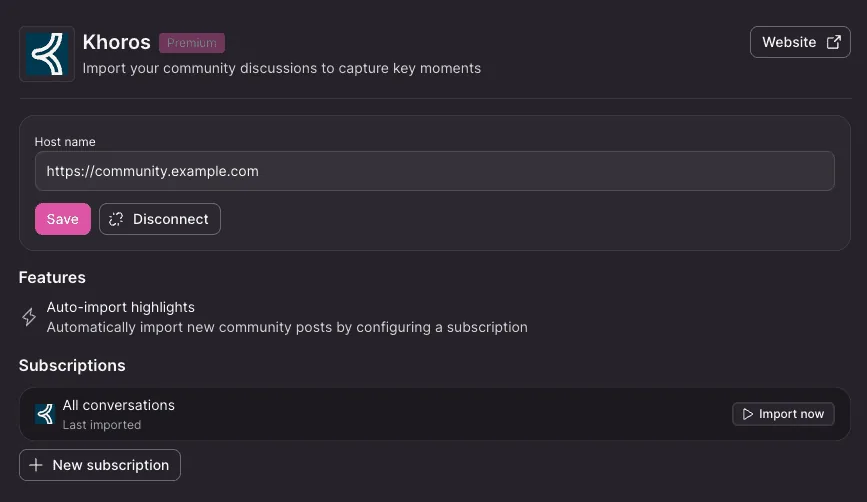
Task: Disconnect the Khoros integration
Action: coord(160,219)
